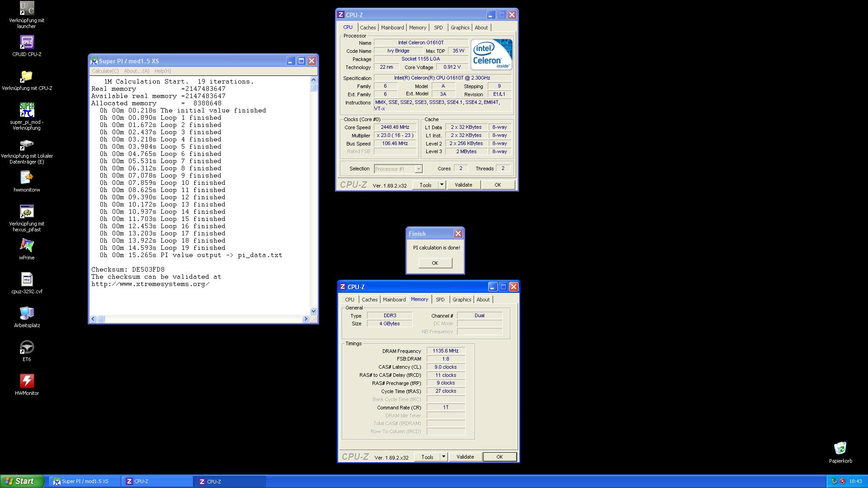Confirm OK in the Finish dialog
The image size is (868, 488).
[x=435, y=263]
